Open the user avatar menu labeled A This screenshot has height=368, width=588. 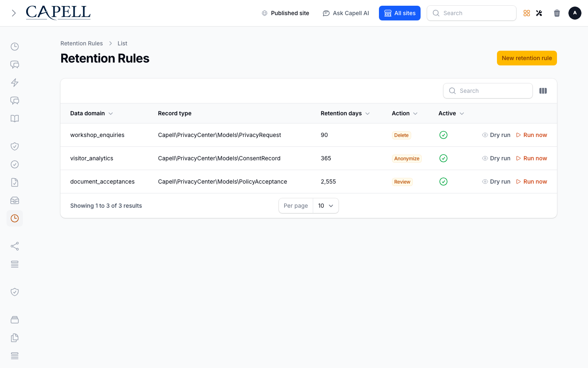tap(575, 13)
